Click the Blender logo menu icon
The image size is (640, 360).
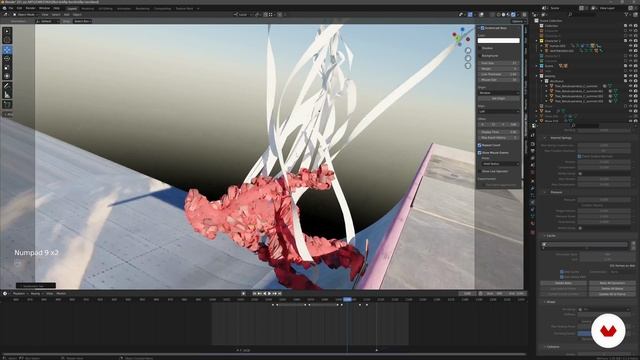click(3, 8)
